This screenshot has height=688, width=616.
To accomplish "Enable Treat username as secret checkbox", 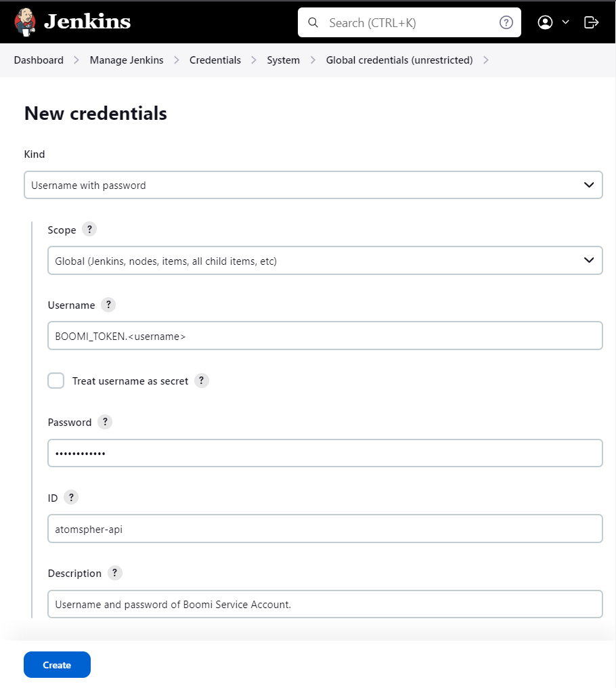I will point(56,381).
